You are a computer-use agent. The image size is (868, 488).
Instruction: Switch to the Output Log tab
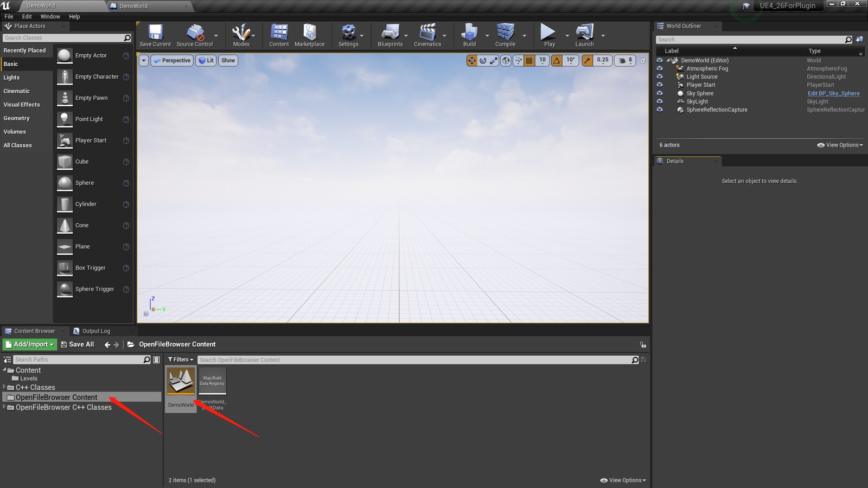[x=95, y=331]
